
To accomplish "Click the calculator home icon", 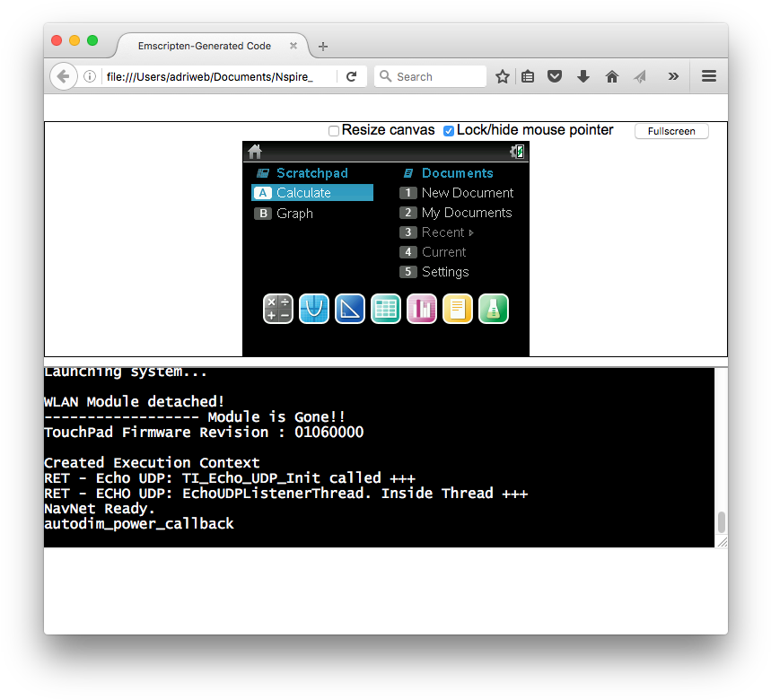I will [x=255, y=152].
